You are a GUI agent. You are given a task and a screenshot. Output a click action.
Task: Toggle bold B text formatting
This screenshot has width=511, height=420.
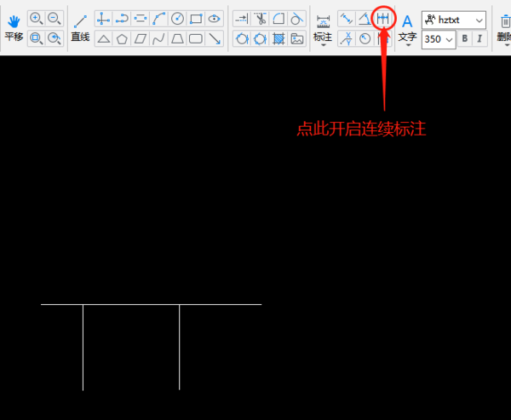465,38
